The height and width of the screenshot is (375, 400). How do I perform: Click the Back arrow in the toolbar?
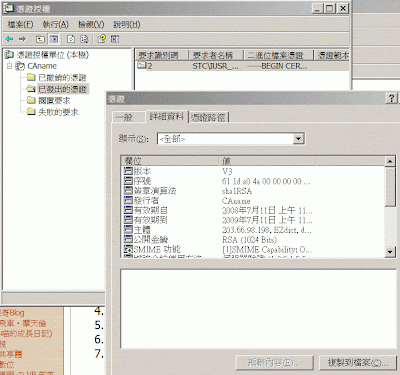click(9, 39)
